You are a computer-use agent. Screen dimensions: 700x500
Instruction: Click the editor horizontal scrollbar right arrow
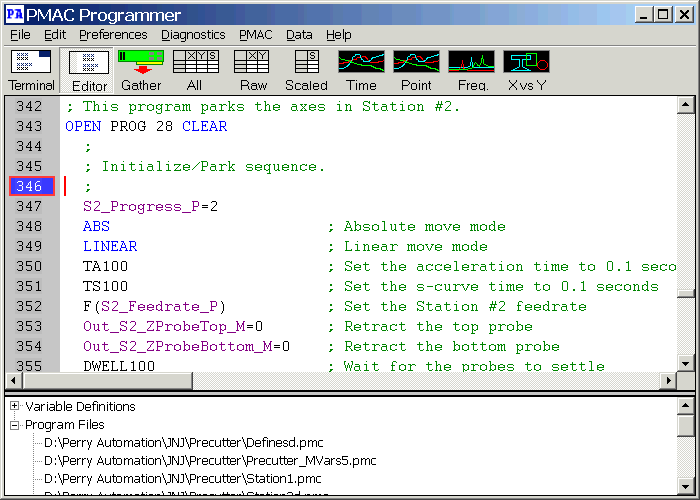tap(667, 381)
